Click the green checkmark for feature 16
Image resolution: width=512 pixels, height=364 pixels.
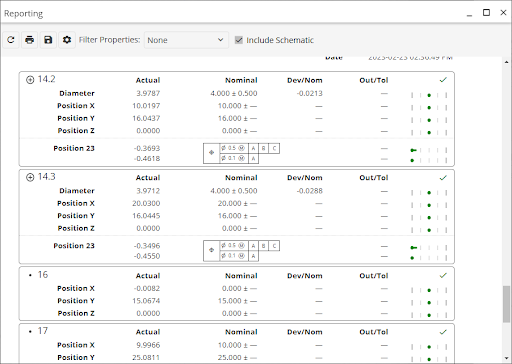click(x=443, y=275)
